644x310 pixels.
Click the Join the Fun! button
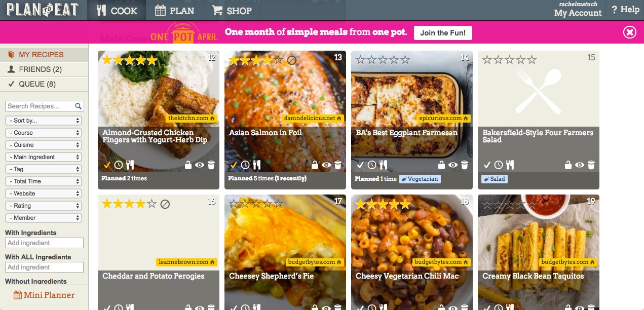pos(443,32)
